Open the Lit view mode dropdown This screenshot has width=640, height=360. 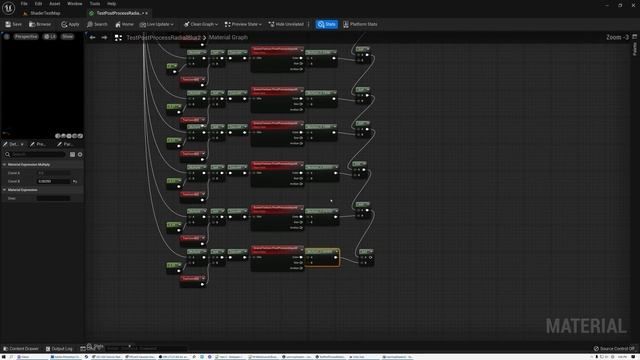pos(50,37)
